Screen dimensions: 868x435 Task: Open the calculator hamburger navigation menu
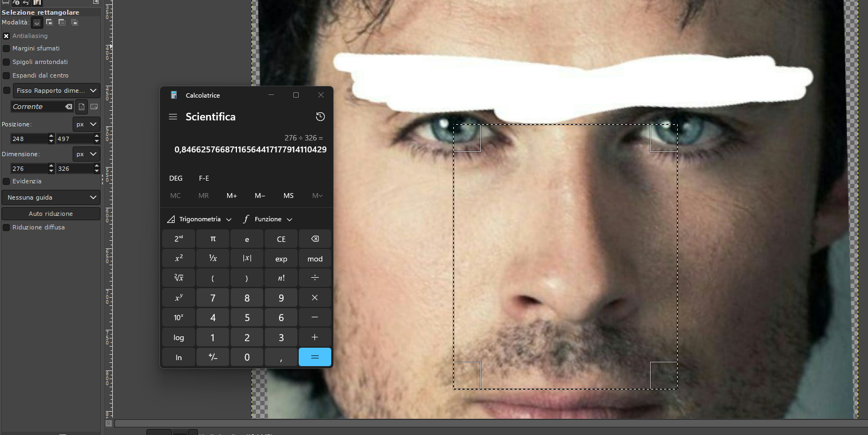(x=173, y=117)
